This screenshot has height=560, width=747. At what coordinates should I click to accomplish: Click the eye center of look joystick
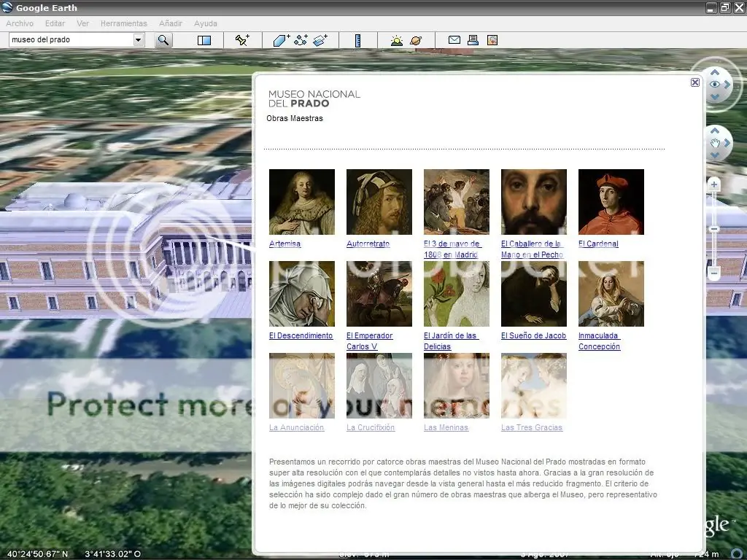point(715,85)
